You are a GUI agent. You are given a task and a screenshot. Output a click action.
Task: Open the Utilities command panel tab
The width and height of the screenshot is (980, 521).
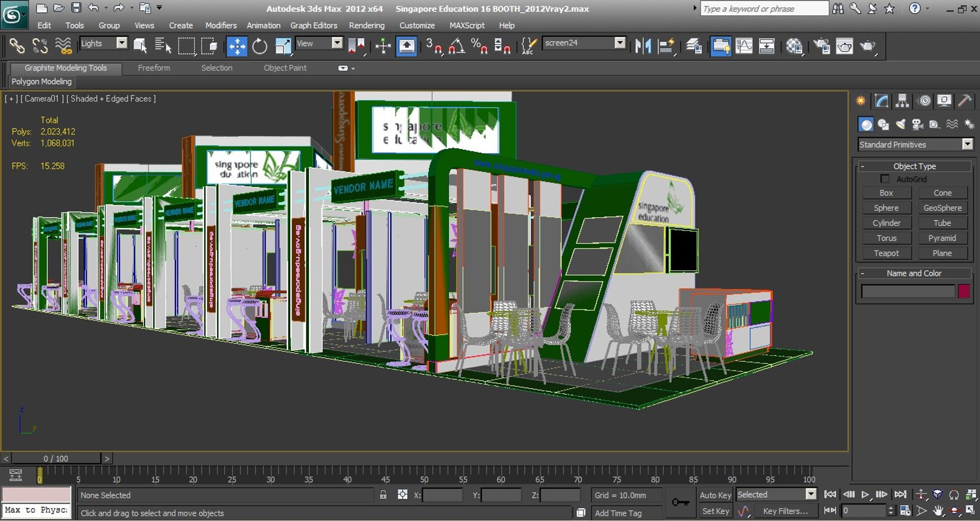tap(964, 101)
